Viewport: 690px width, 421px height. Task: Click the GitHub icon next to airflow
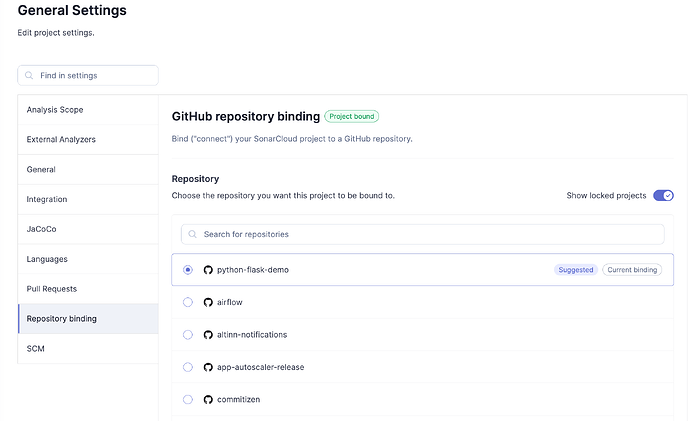(x=208, y=302)
